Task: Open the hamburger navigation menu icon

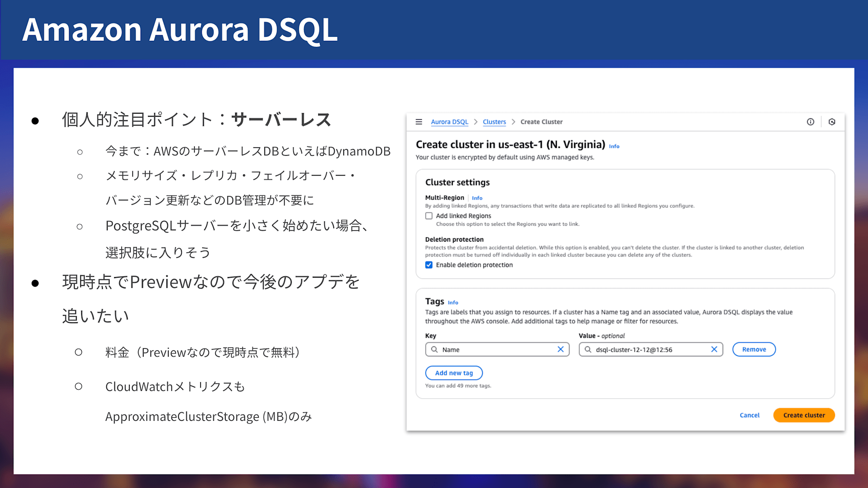Action: (x=419, y=122)
